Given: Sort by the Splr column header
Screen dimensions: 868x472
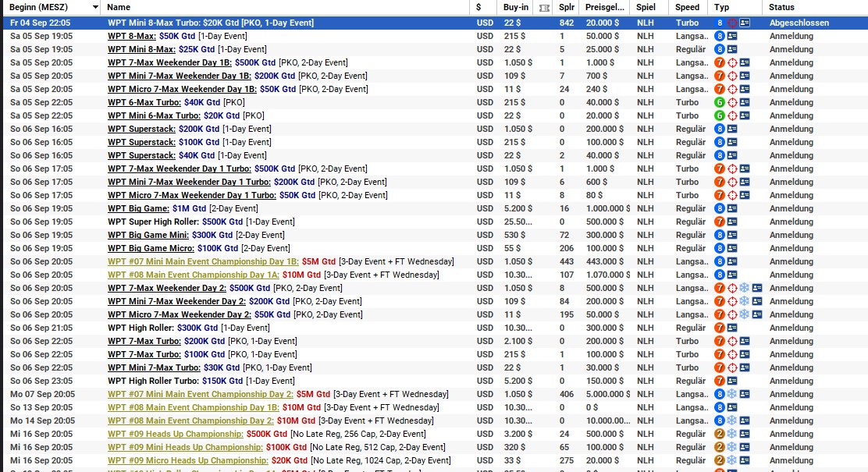Looking at the screenshot, I should (566, 7).
